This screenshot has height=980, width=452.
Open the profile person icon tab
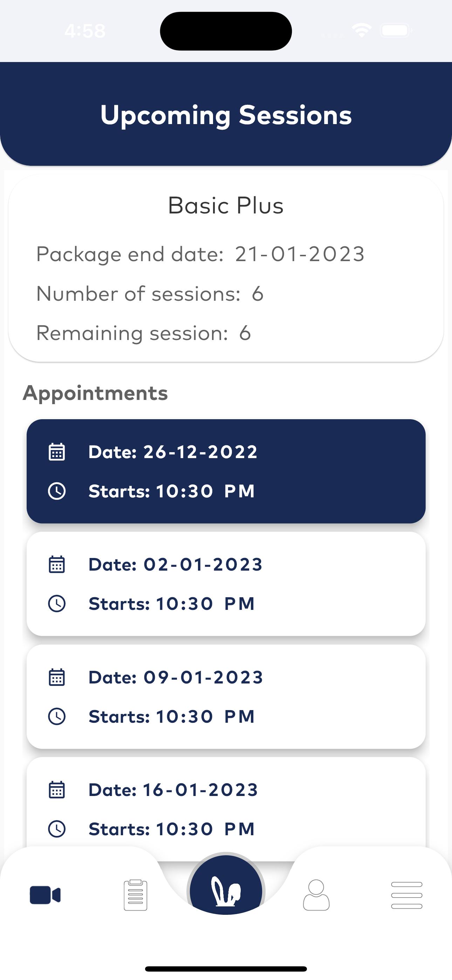(x=316, y=895)
